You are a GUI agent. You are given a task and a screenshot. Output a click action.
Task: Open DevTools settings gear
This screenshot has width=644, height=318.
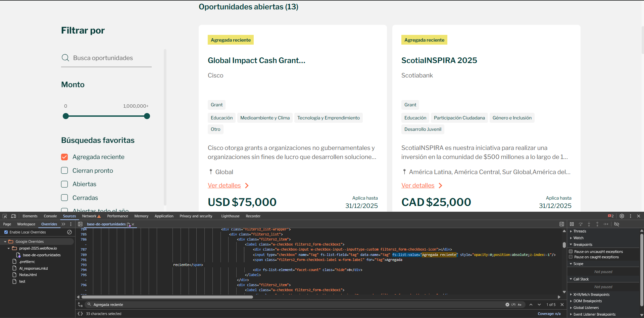tap(622, 216)
